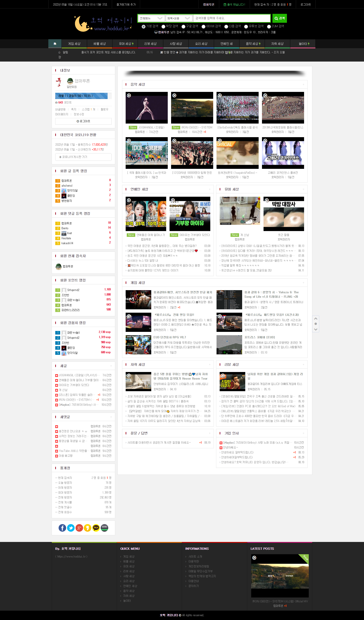This screenshot has height=620, width=364.
Task: Play the 고삐리 코카인댄스 video play icon
Action: [x=265, y=141]
